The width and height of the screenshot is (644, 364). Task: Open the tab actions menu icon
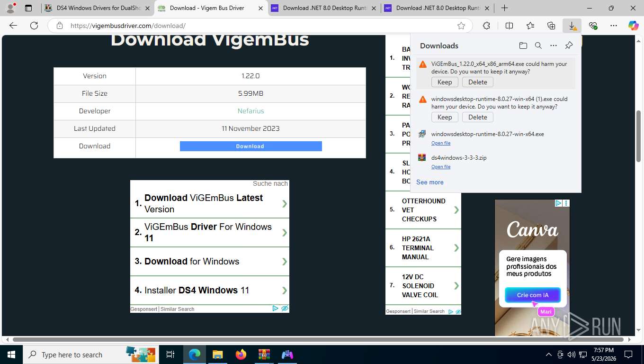[x=28, y=8]
